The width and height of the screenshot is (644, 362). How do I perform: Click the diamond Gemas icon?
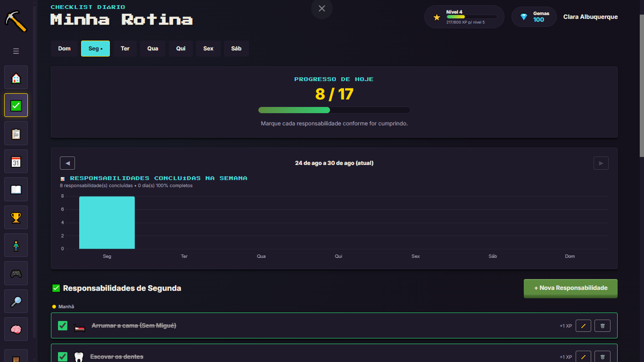click(524, 17)
